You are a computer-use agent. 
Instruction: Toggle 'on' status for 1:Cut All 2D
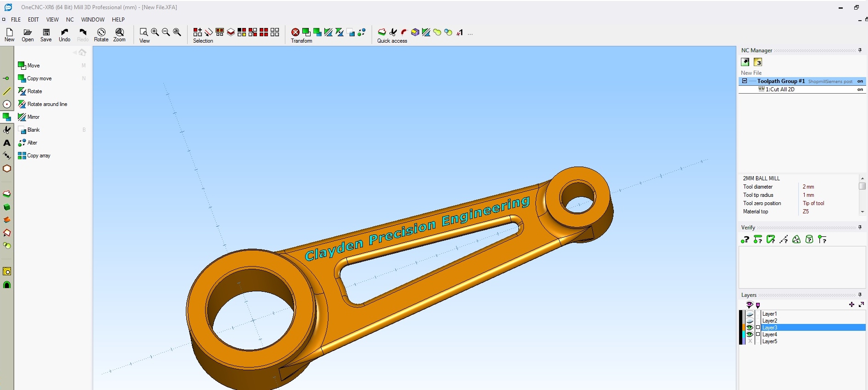860,89
